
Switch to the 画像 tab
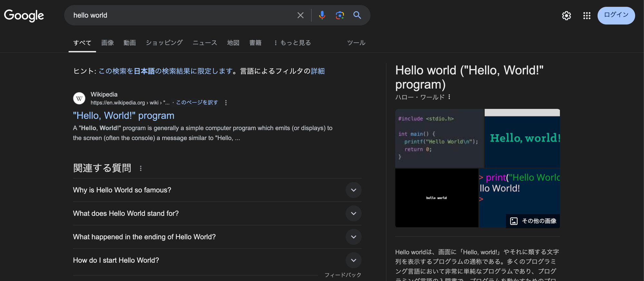click(x=108, y=43)
